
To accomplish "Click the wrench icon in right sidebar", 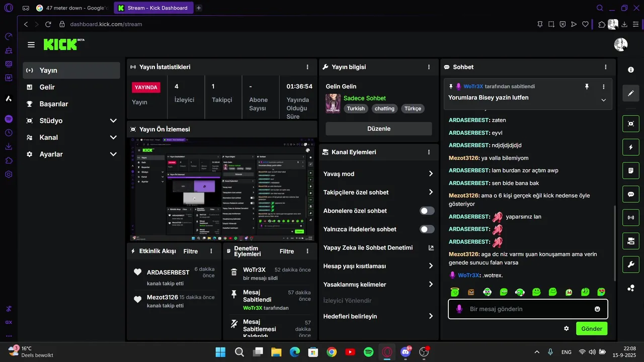I will (631, 264).
